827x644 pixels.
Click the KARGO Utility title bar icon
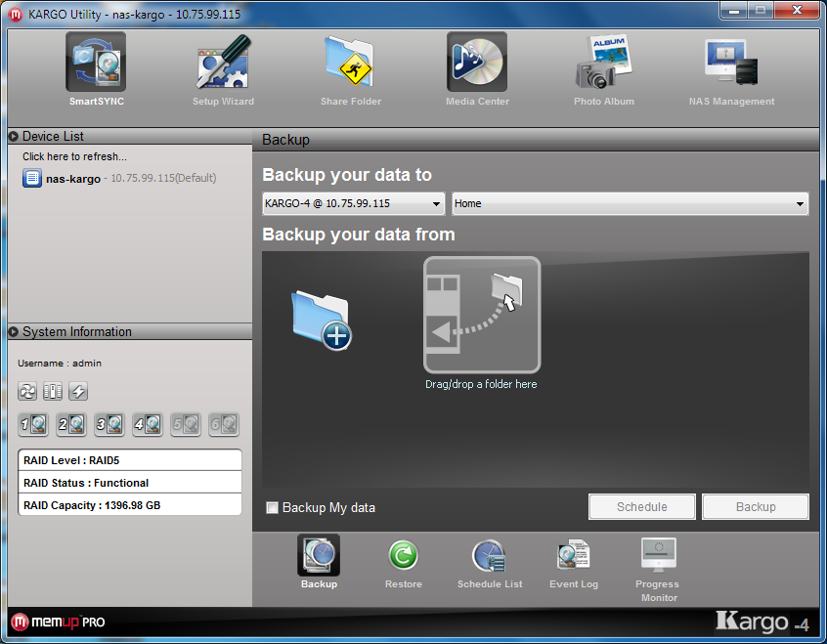[x=16, y=15]
